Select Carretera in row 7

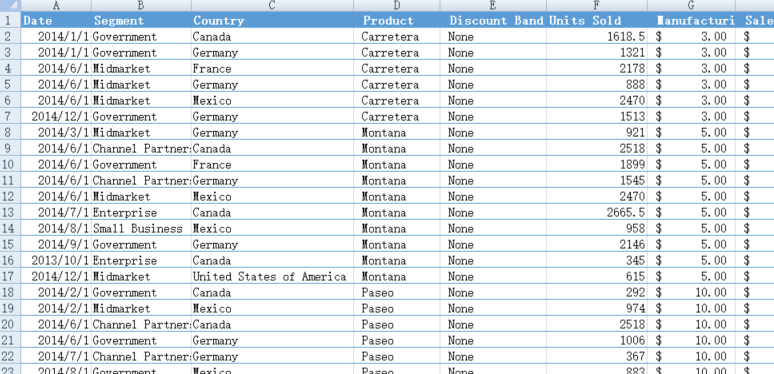click(x=397, y=116)
